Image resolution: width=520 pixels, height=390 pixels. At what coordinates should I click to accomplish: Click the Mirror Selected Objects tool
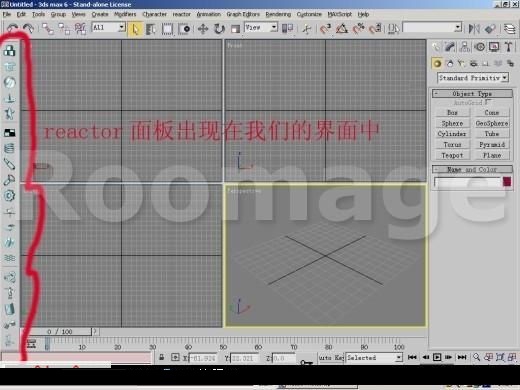(474, 29)
